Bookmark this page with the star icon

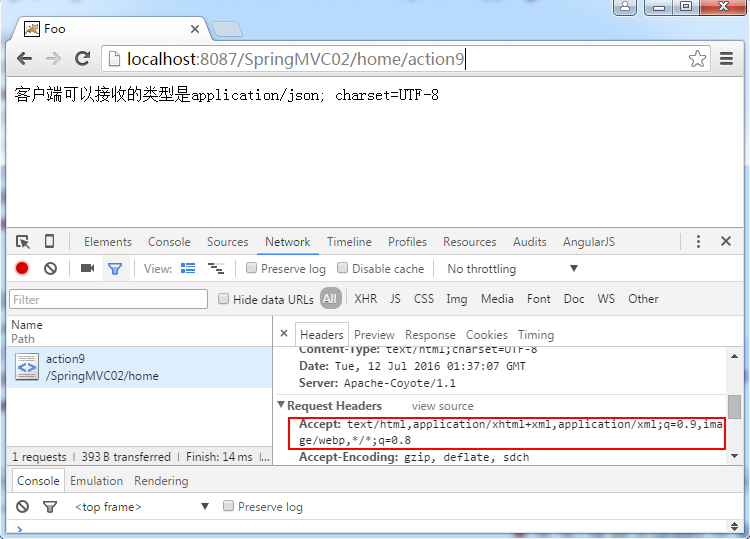pos(697,59)
